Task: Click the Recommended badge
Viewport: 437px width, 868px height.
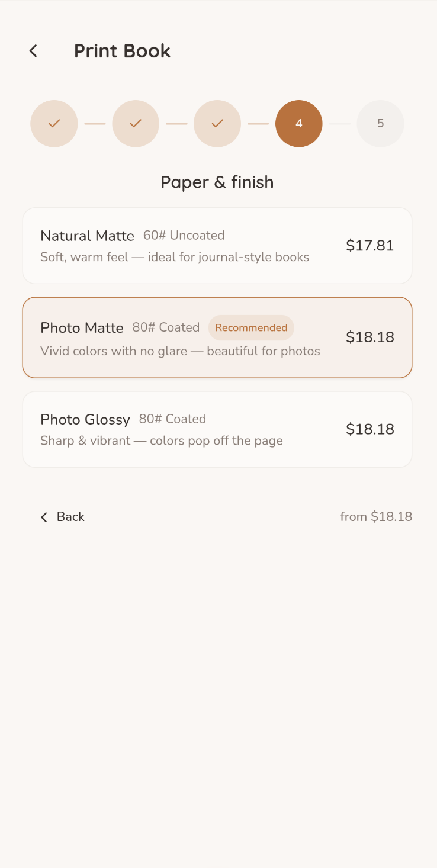Action: click(x=251, y=328)
